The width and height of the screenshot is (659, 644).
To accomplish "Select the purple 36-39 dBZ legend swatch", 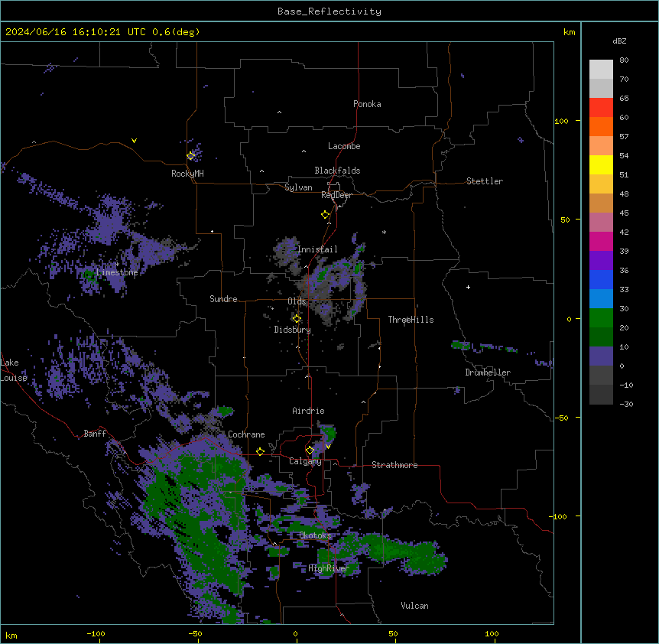I will [x=601, y=261].
